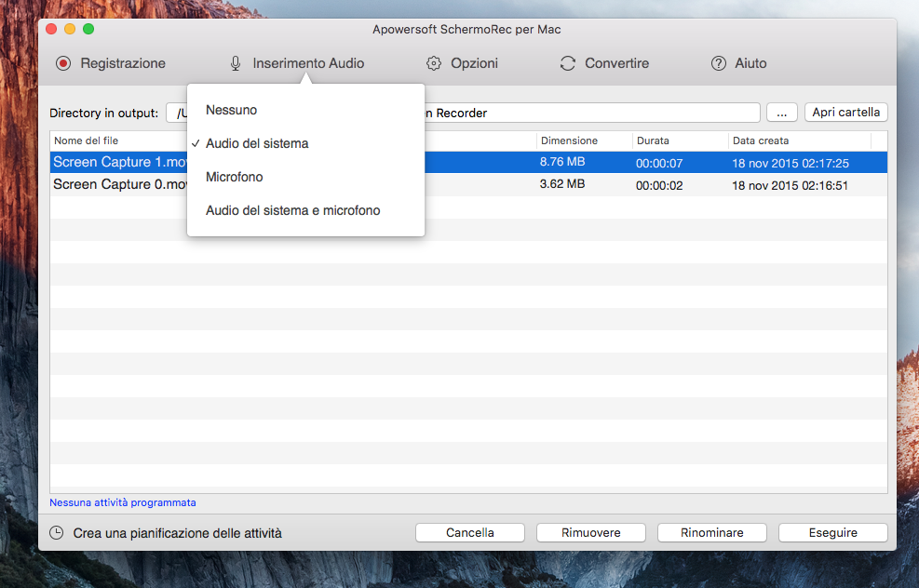Click the microphone icon for Inserimento Audio
This screenshot has width=919, height=588.
(x=236, y=63)
